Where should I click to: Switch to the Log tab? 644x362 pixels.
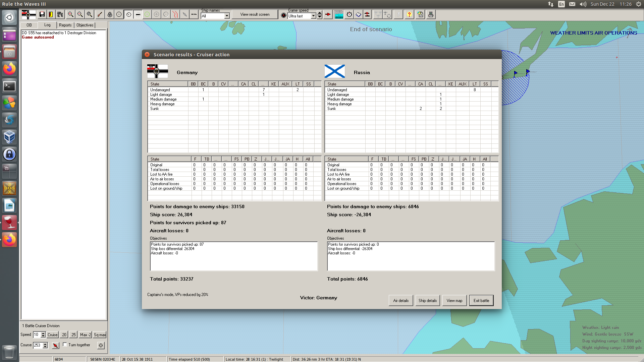[47, 25]
